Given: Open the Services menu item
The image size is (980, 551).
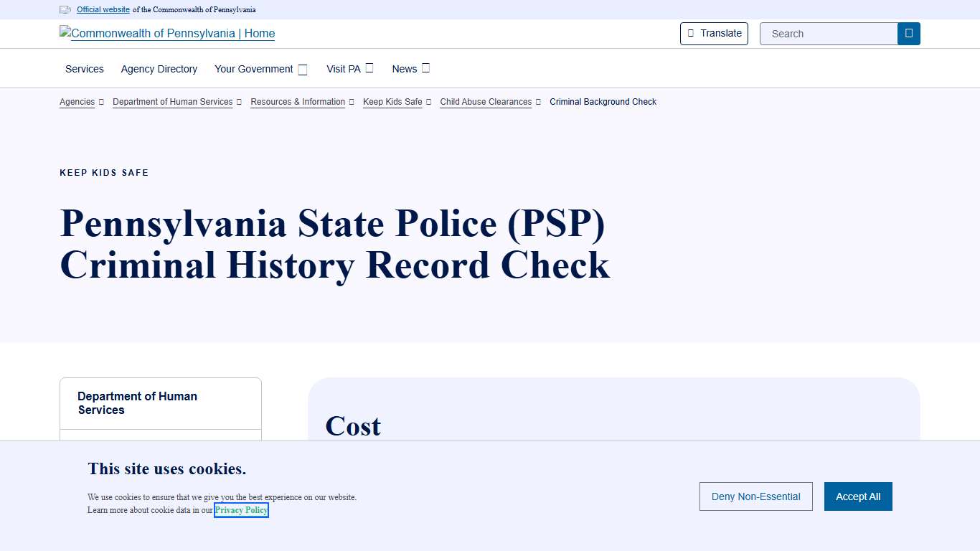Looking at the screenshot, I should (x=84, y=69).
